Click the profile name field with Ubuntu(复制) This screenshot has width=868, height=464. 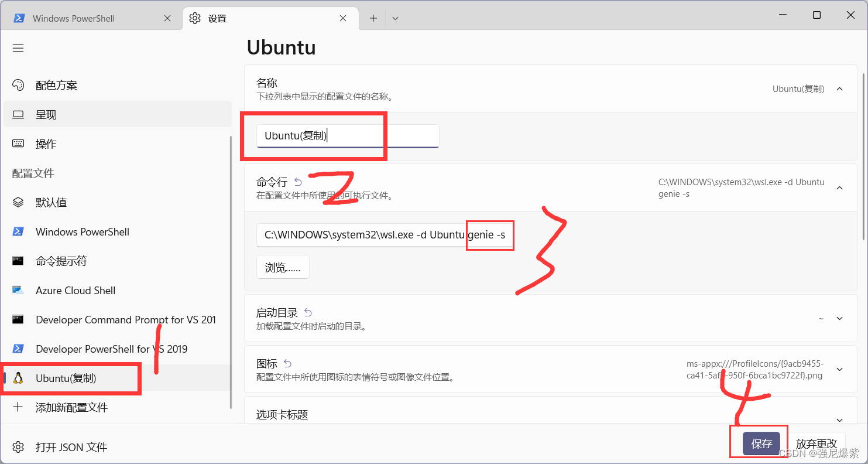pyautogui.click(x=348, y=136)
